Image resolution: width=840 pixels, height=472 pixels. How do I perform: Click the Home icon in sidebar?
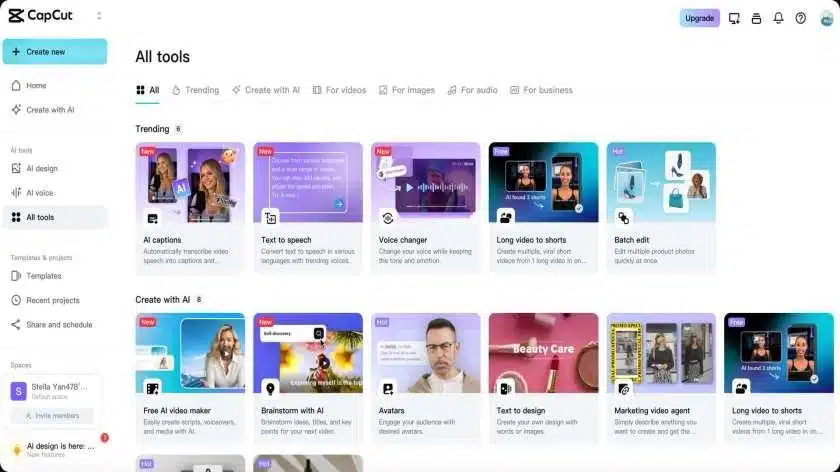[16, 85]
